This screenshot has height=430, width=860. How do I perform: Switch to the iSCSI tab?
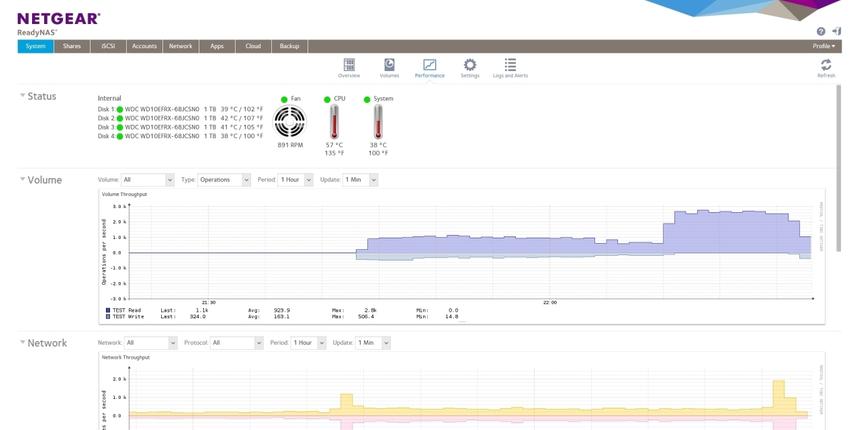(108, 46)
